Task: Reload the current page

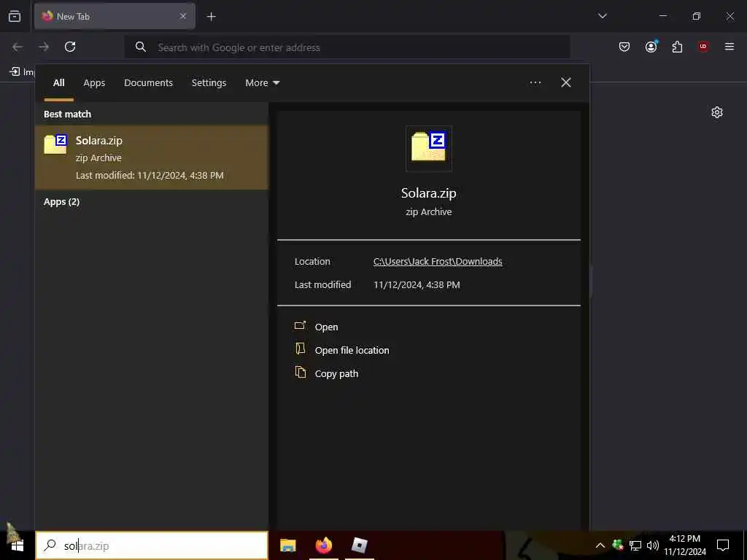Action: click(x=70, y=47)
